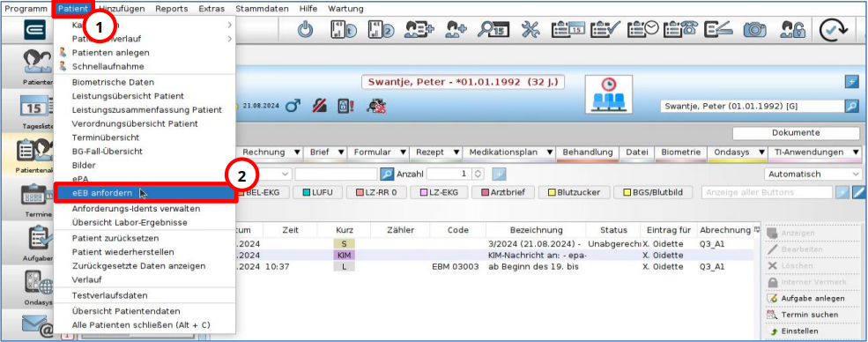Open the Rezept dropdown tab

[437, 152]
